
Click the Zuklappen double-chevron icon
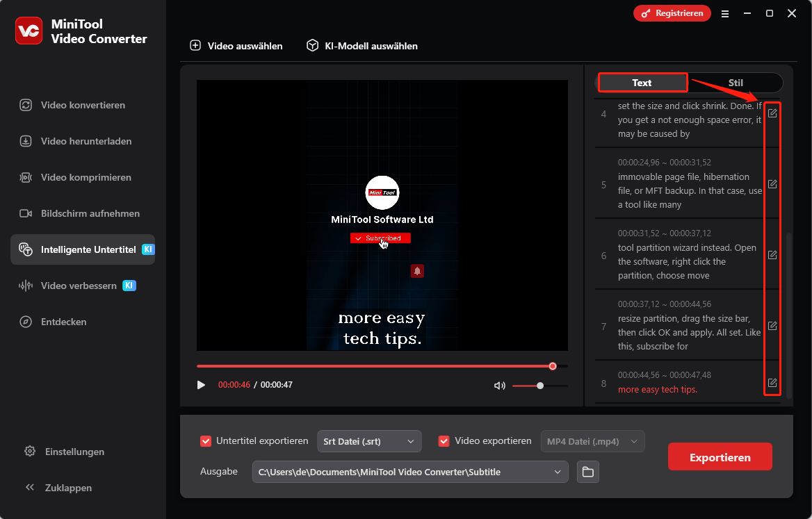coord(30,488)
